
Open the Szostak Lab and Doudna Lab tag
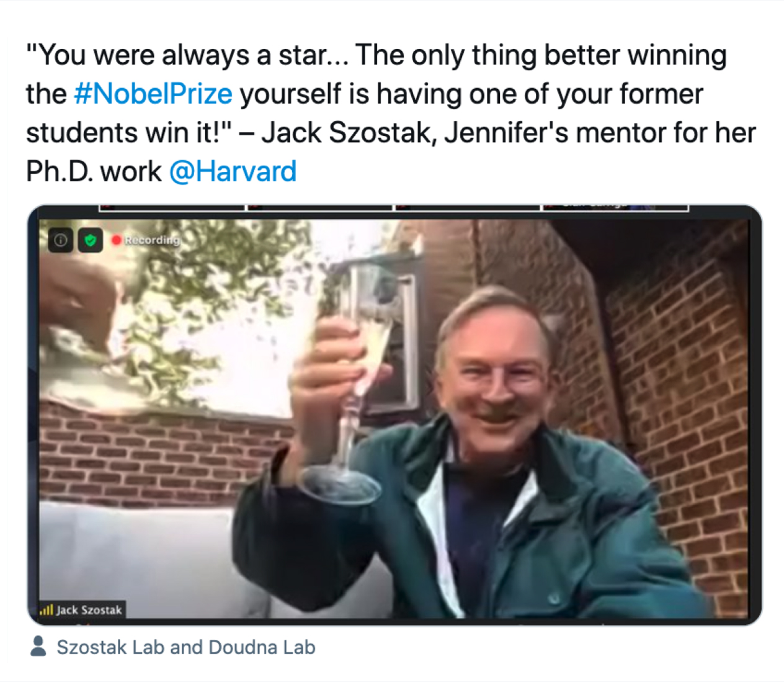186,647
